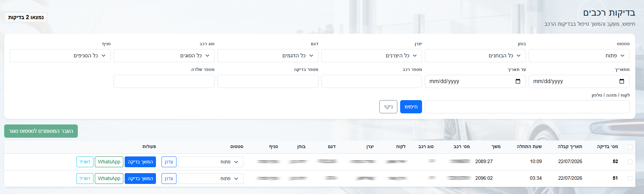Viewport: 644px width, 194px height.
Task: Open the סוג רכב dropdown כל הסוגים
Action: tap(164, 56)
